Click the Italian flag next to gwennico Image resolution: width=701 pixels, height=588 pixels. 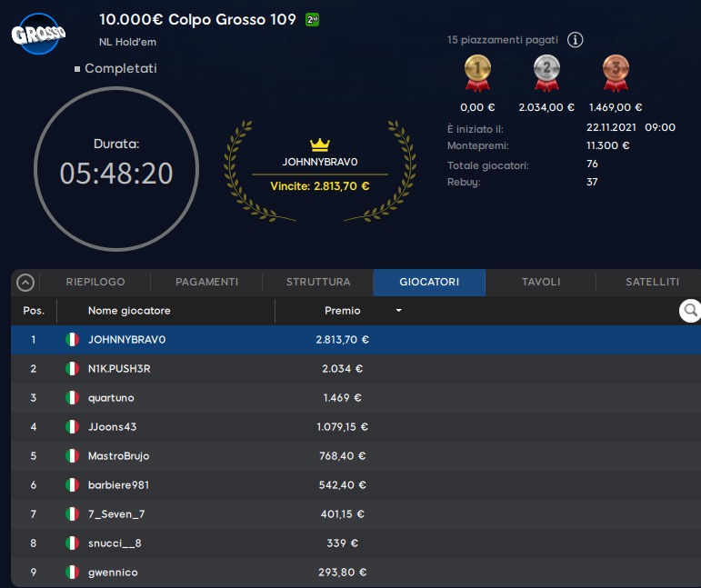pos(72,572)
